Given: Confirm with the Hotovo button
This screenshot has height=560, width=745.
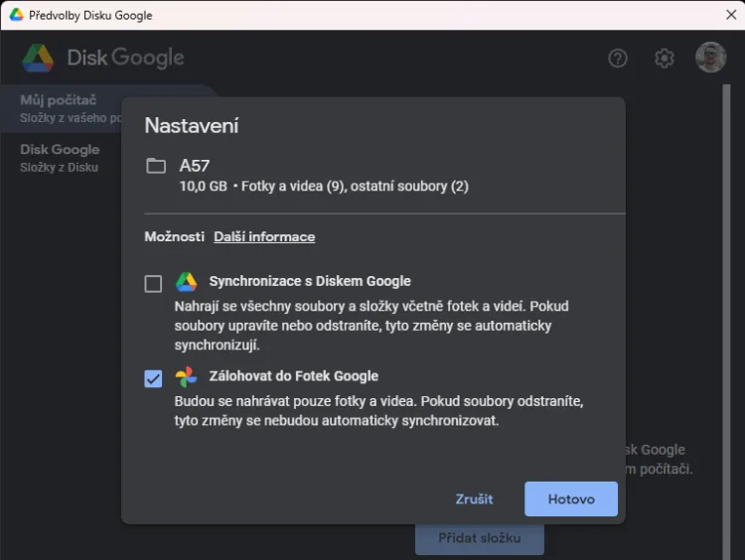Looking at the screenshot, I should click(571, 499).
